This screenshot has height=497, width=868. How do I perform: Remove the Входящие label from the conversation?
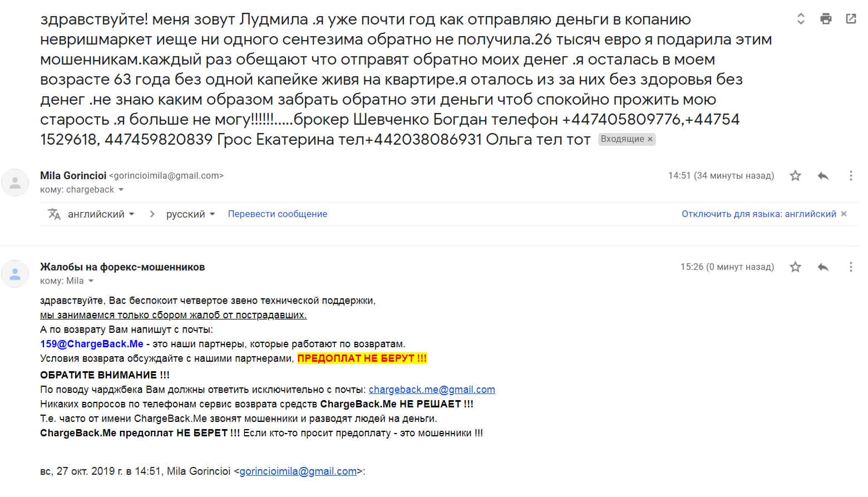pyautogui.click(x=650, y=139)
